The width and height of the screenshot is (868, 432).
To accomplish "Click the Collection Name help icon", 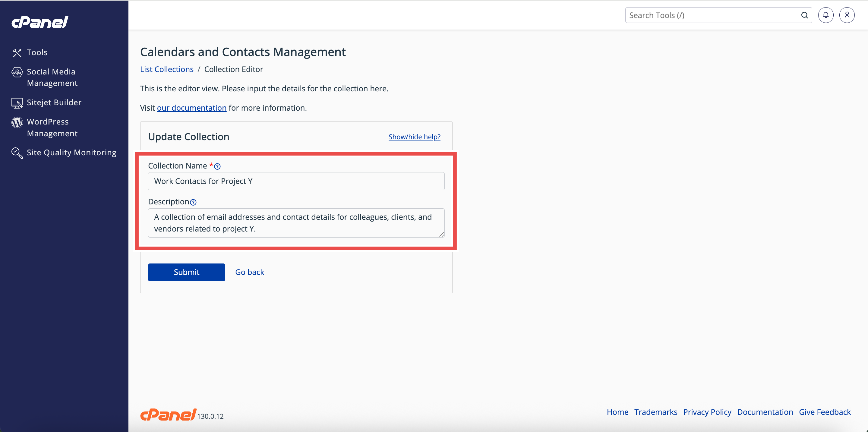I will point(217,166).
